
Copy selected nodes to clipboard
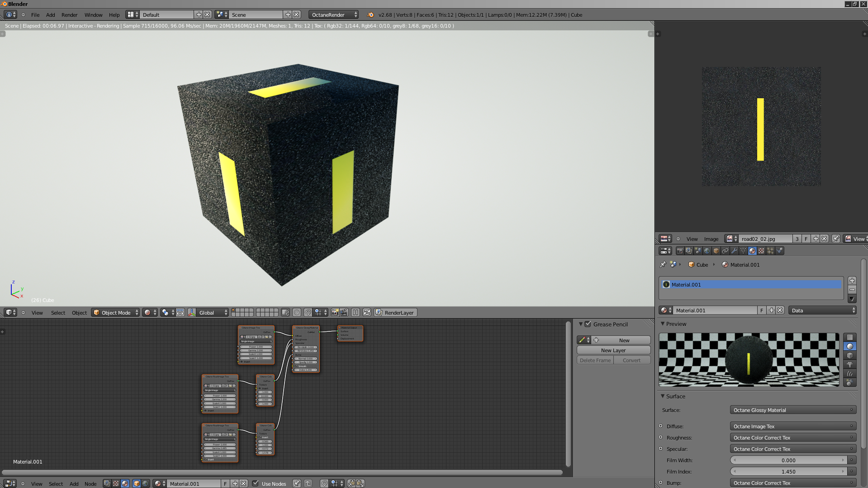pyautogui.click(x=351, y=483)
